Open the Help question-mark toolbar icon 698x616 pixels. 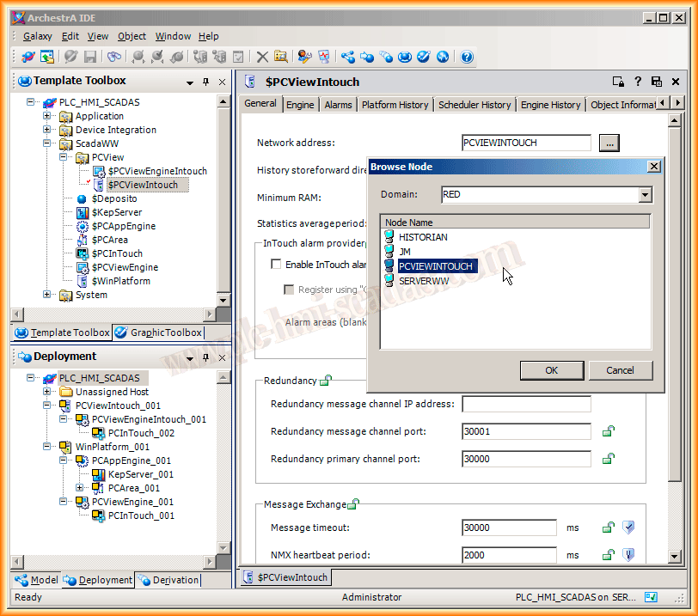467,57
